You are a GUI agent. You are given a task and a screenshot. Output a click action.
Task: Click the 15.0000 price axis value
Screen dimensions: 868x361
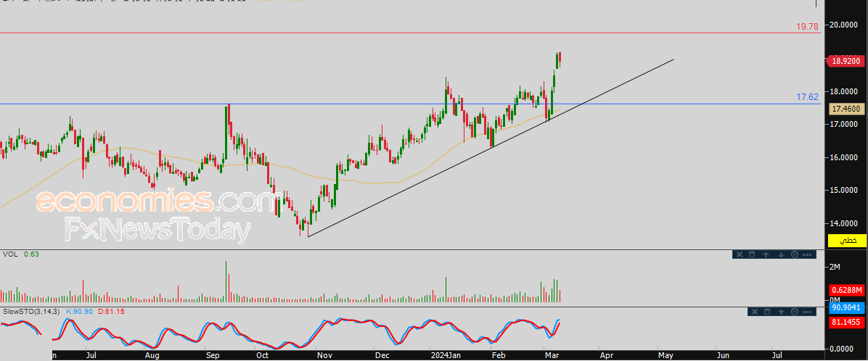click(845, 190)
